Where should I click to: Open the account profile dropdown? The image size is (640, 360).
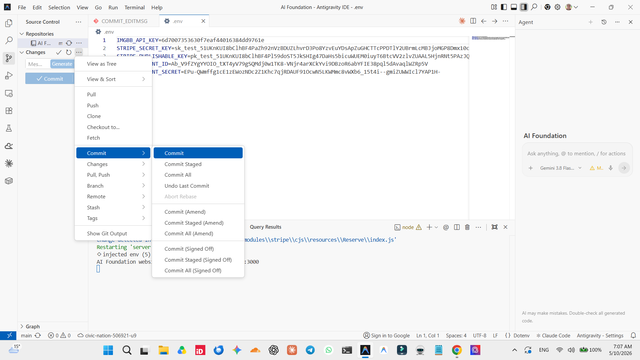coord(571,7)
